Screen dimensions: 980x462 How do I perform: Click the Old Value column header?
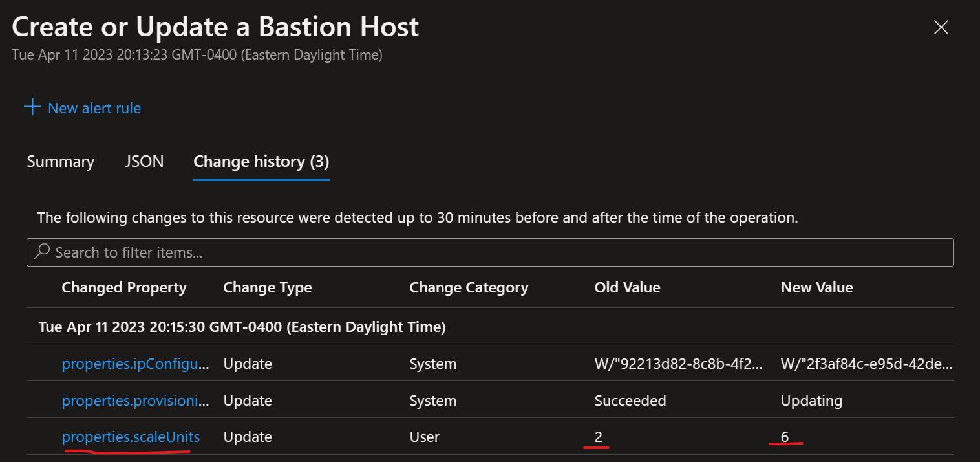tap(627, 287)
